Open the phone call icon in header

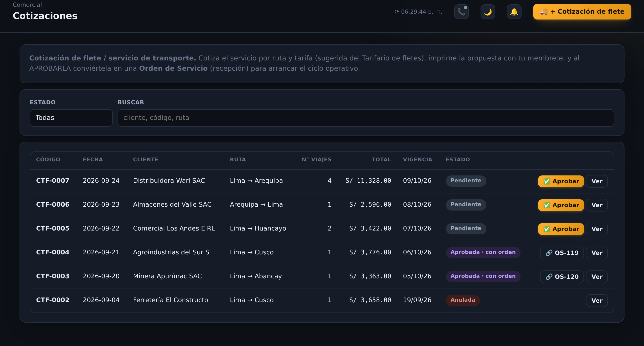click(461, 12)
